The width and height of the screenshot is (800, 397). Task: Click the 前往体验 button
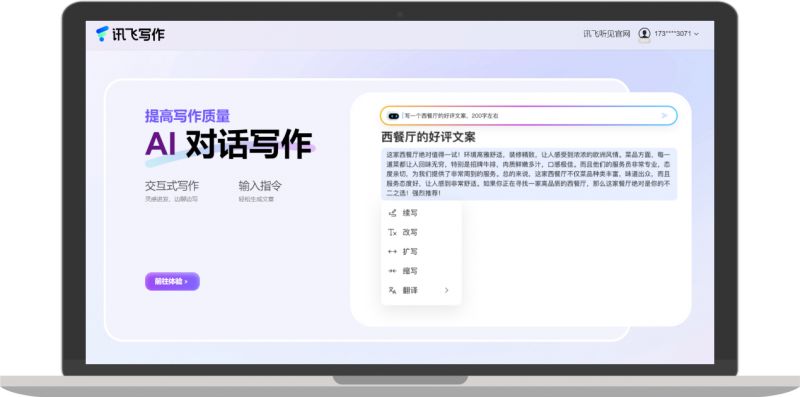pyautogui.click(x=172, y=281)
